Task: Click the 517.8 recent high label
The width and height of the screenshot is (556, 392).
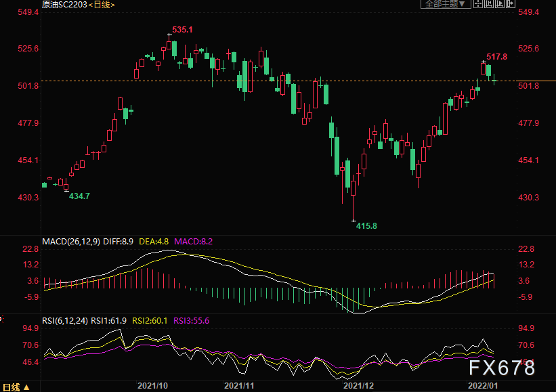Action: pyautogui.click(x=497, y=57)
